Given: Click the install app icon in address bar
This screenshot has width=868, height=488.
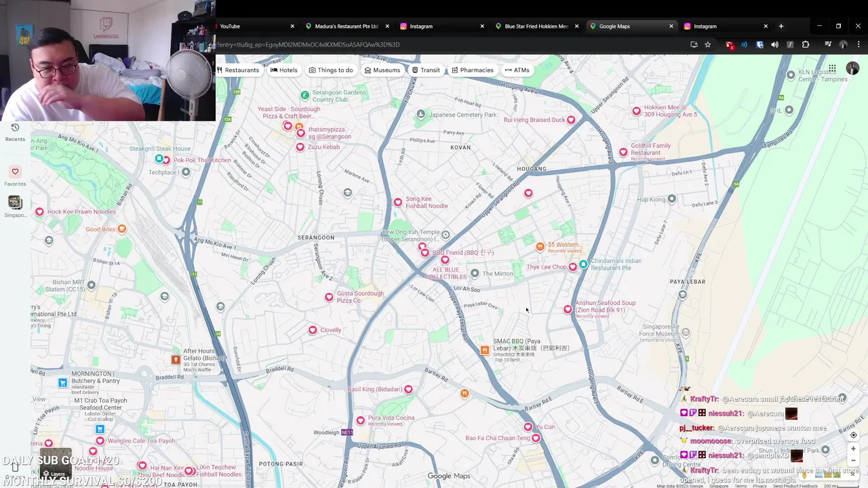Looking at the screenshot, I should coord(694,45).
